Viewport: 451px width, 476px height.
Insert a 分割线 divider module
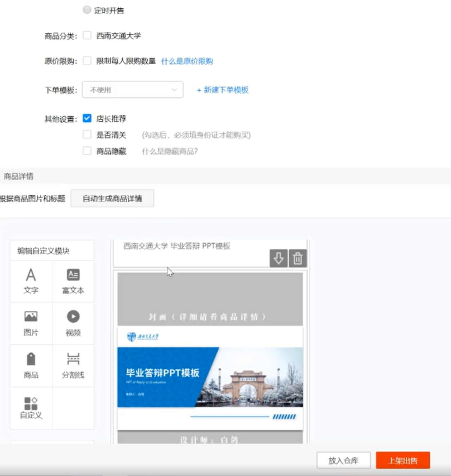tap(73, 366)
